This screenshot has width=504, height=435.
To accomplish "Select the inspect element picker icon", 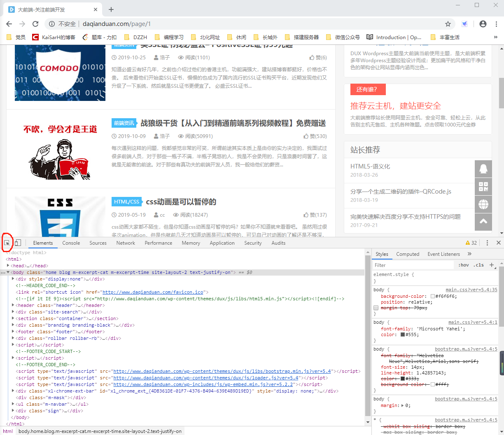I will coord(7,243).
